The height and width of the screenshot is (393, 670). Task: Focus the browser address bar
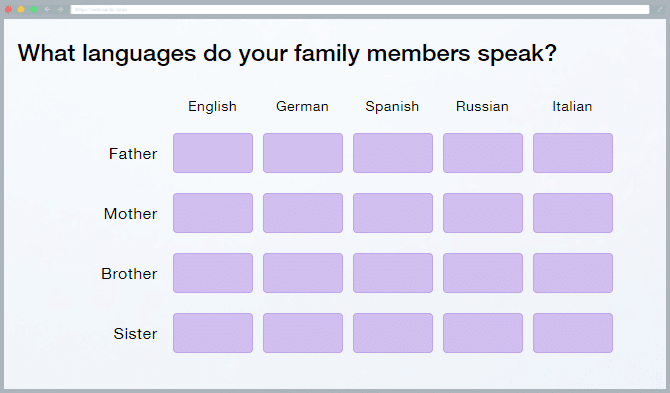(360, 9)
